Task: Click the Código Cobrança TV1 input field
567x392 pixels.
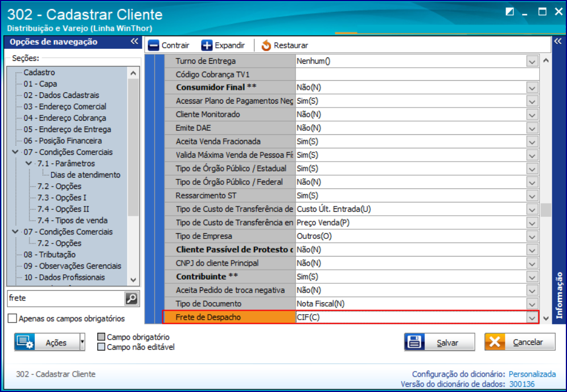Action: [417, 75]
